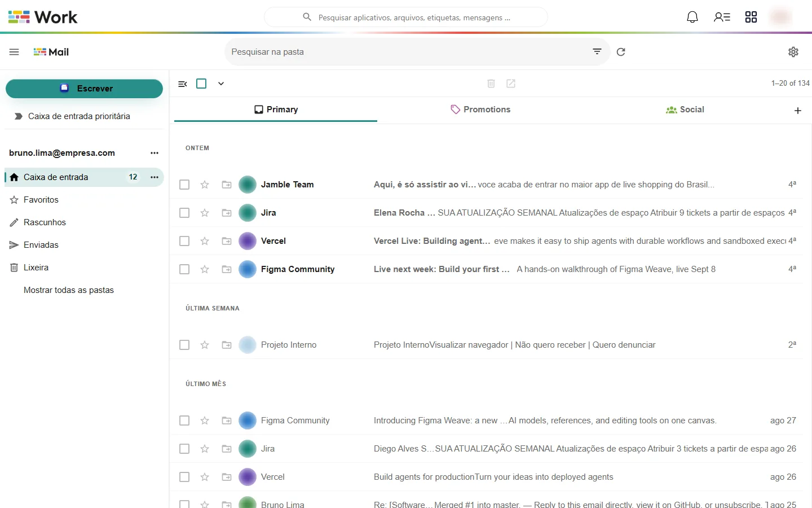812x508 pixels.
Task: Select the Jamble Team email checkbox
Action: click(x=184, y=185)
